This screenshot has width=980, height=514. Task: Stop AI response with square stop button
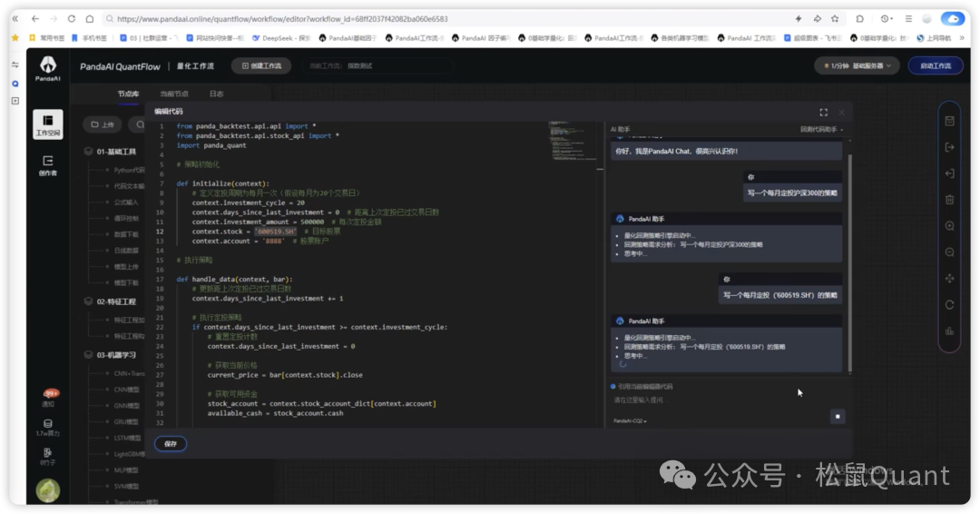pos(837,416)
